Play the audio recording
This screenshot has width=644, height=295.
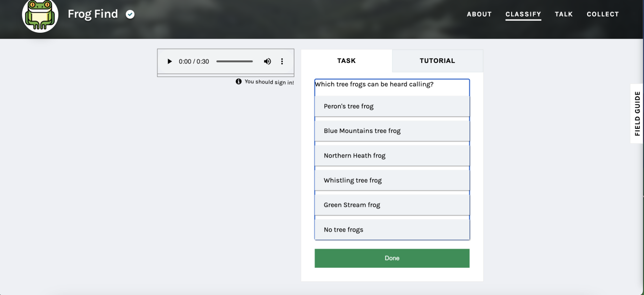170,61
